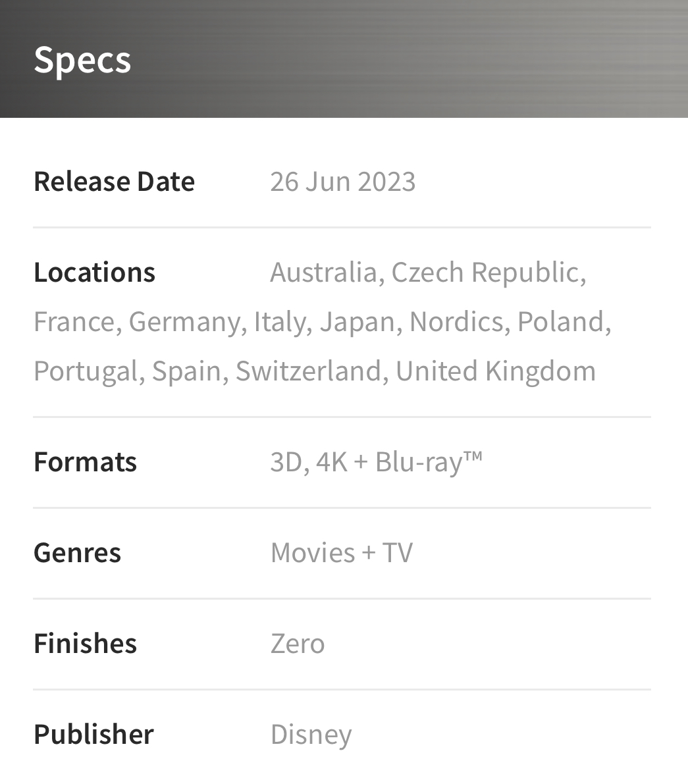The width and height of the screenshot is (688, 784).
Task: Click the Specs section header
Action: pos(82,60)
